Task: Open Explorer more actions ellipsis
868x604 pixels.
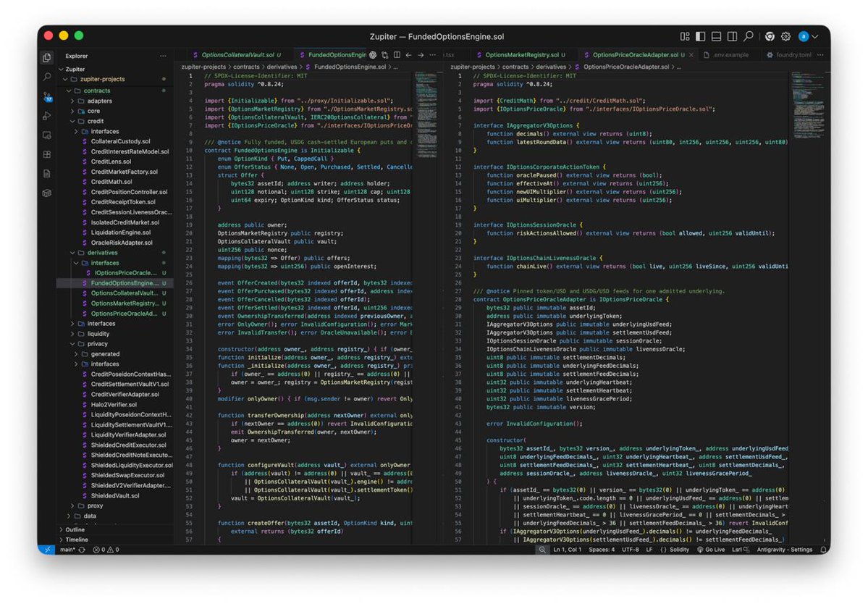Action: click(x=163, y=56)
